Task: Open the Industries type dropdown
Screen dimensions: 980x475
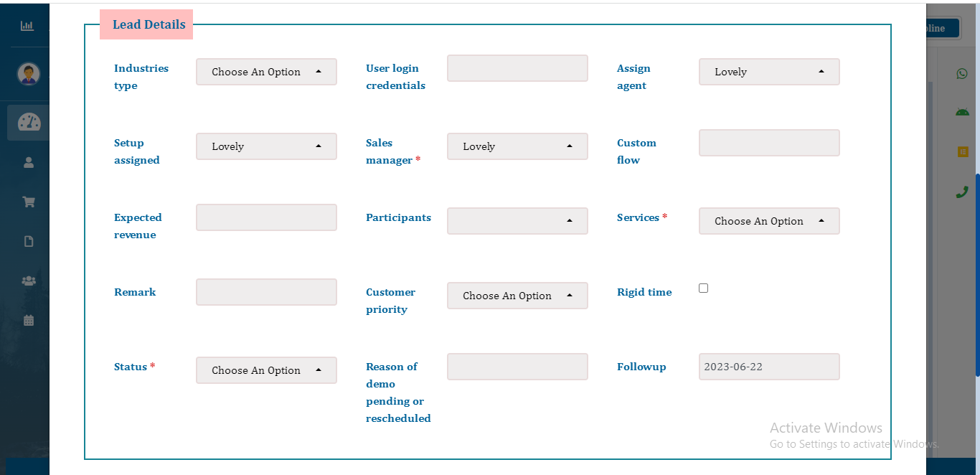Action: point(266,72)
